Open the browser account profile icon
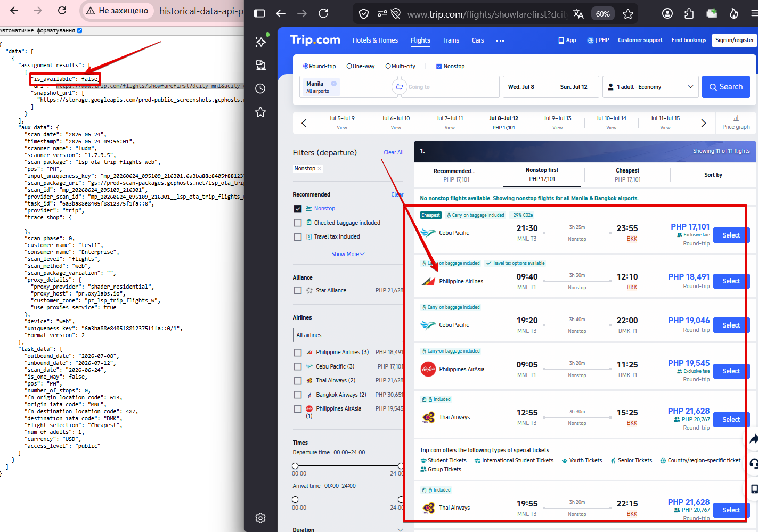This screenshot has width=758, height=532. pos(667,13)
